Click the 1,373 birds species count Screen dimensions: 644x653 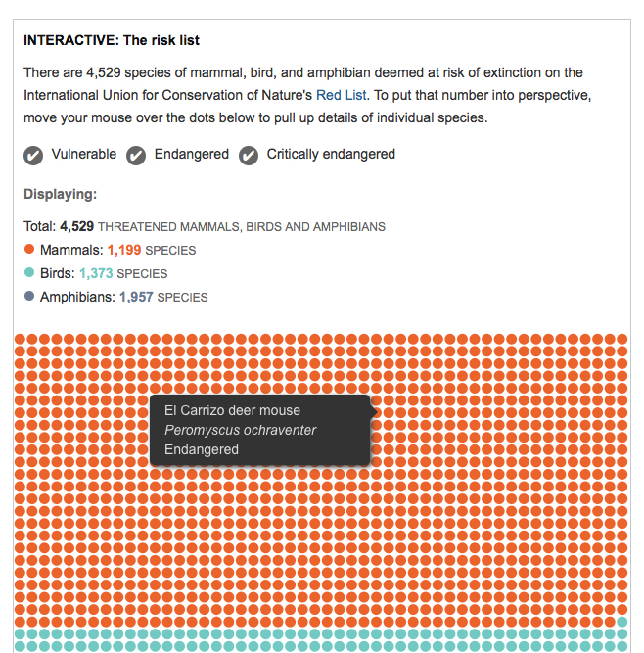coord(95,273)
